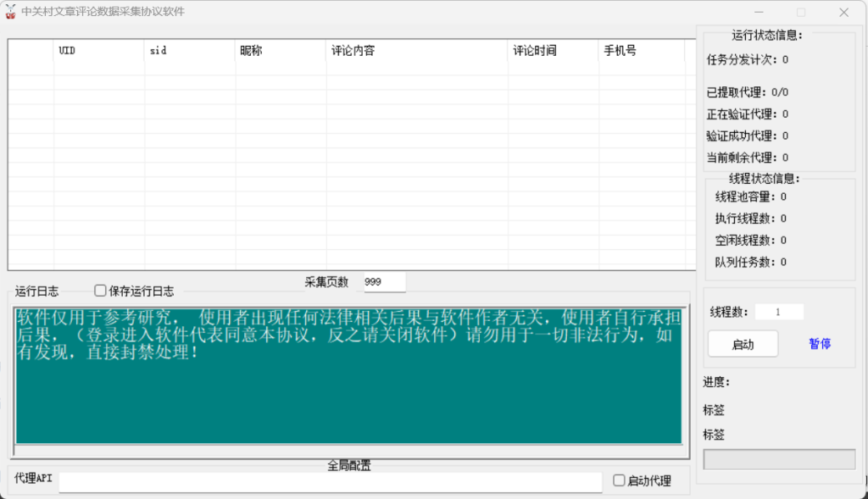The width and height of the screenshot is (868, 499).
Task: Click the 评论内容 column header
Action: pos(416,51)
